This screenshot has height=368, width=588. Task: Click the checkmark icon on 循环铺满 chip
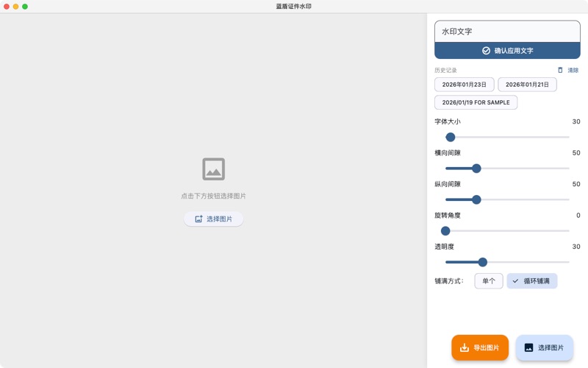515,281
